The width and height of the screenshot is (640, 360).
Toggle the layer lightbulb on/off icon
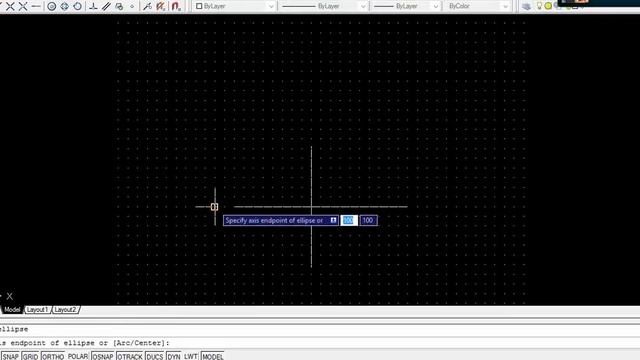point(539,6)
